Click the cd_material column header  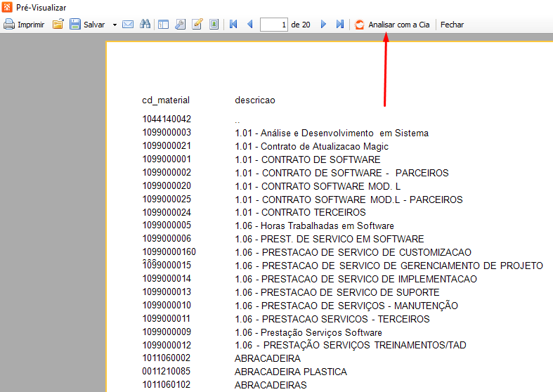coord(166,100)
